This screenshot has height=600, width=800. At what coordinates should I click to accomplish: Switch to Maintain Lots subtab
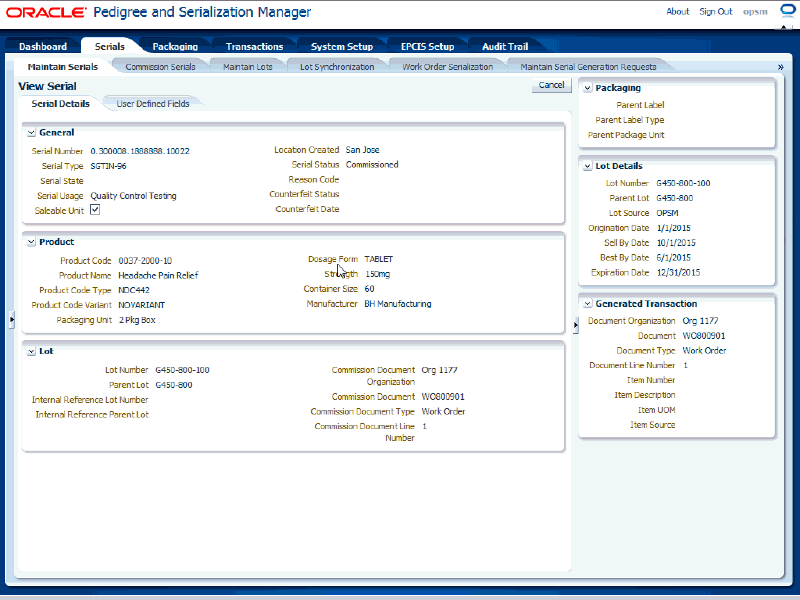click(x=247, y=67)
